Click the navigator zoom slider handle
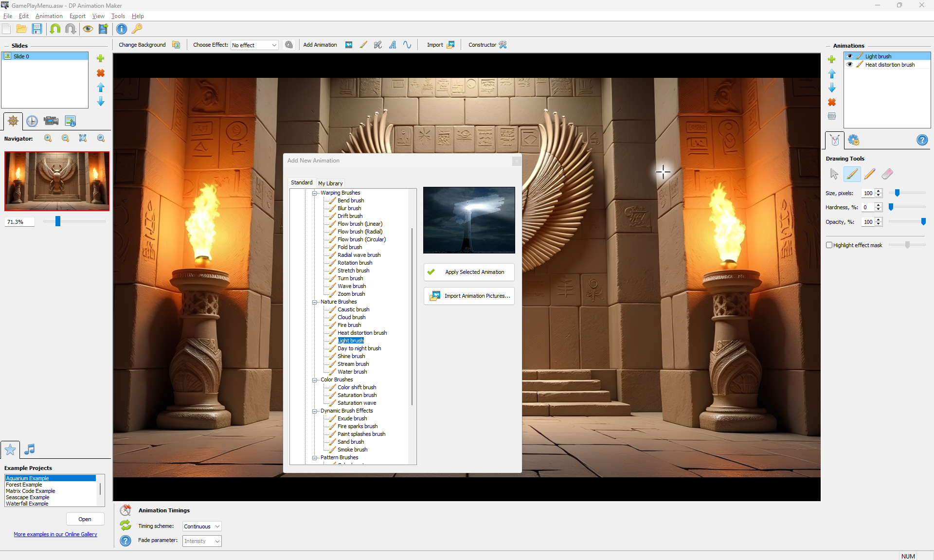Viewport: 934px width, 560px height. click(x=58, y=221)
